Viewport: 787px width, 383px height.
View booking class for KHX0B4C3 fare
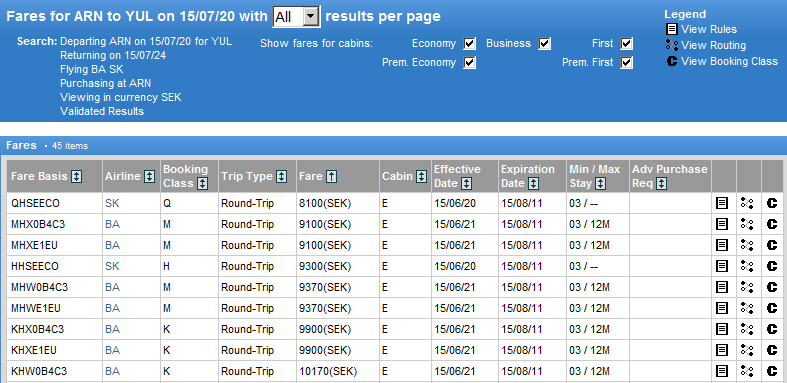click(x=772, y=329)
